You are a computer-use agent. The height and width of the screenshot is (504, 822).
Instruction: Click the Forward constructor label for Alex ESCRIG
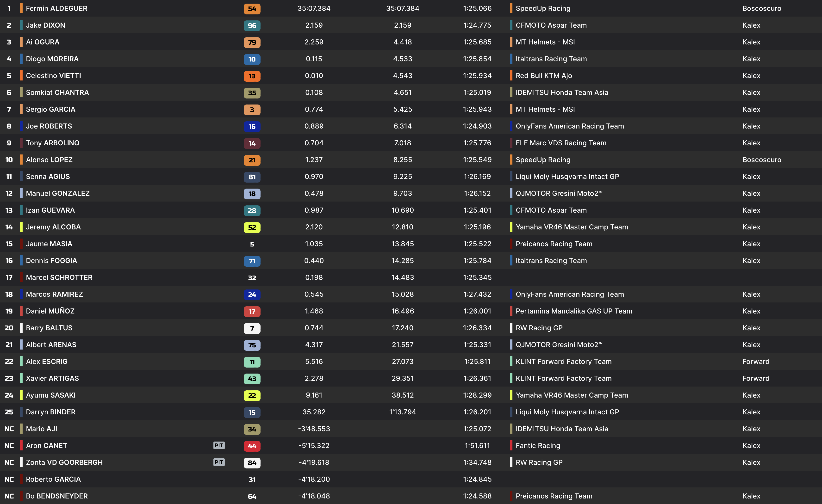pyautogui.click(x=756, y=362)
